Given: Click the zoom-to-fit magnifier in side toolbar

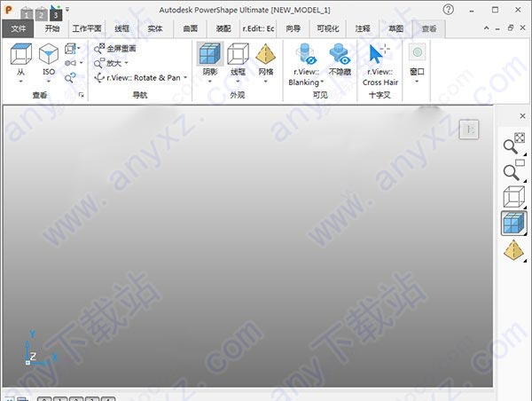Looking at the screenshot, I should 513,144.
